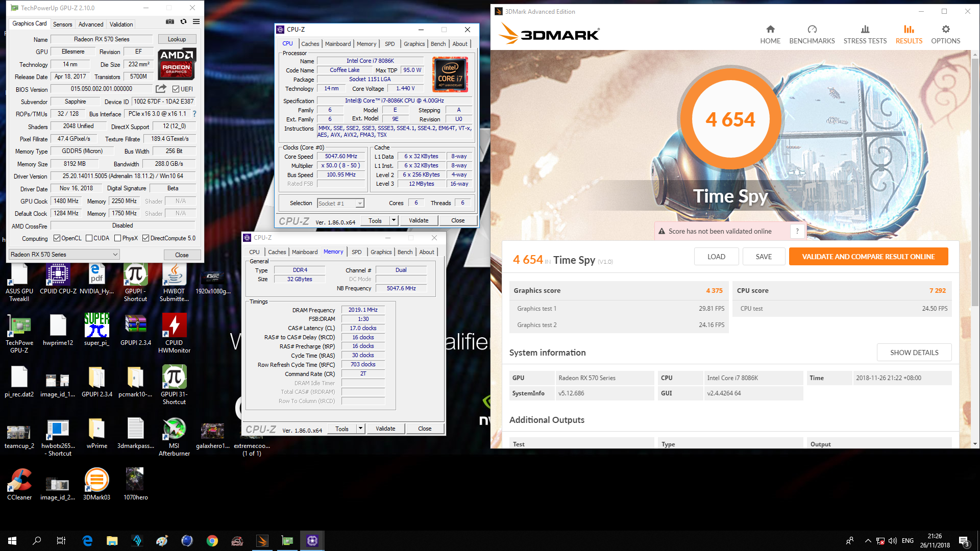
Task: Open TechPowerUp GPU-Z desktop icon
Action: [19, 333]
